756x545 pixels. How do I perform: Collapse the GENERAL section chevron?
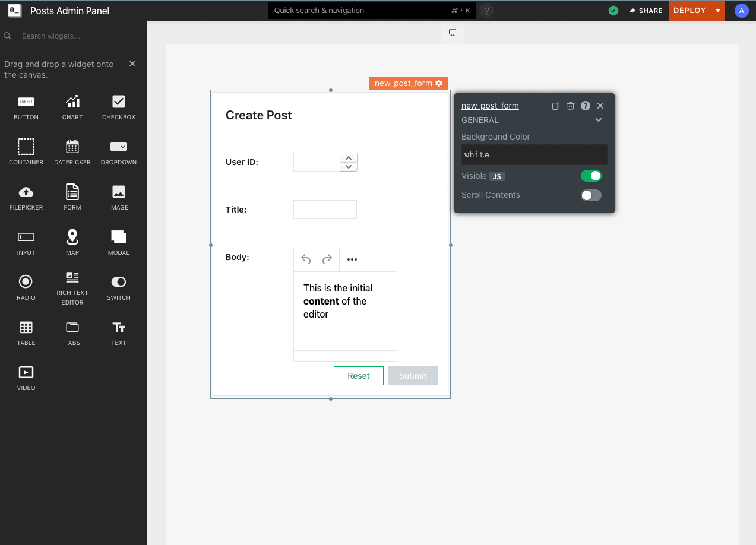(x=599, y=120)
